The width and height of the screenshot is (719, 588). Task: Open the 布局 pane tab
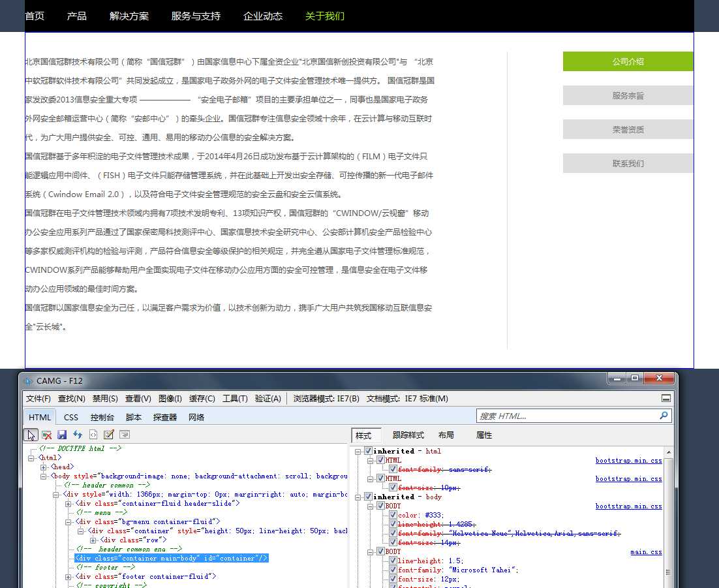(446, 435)
